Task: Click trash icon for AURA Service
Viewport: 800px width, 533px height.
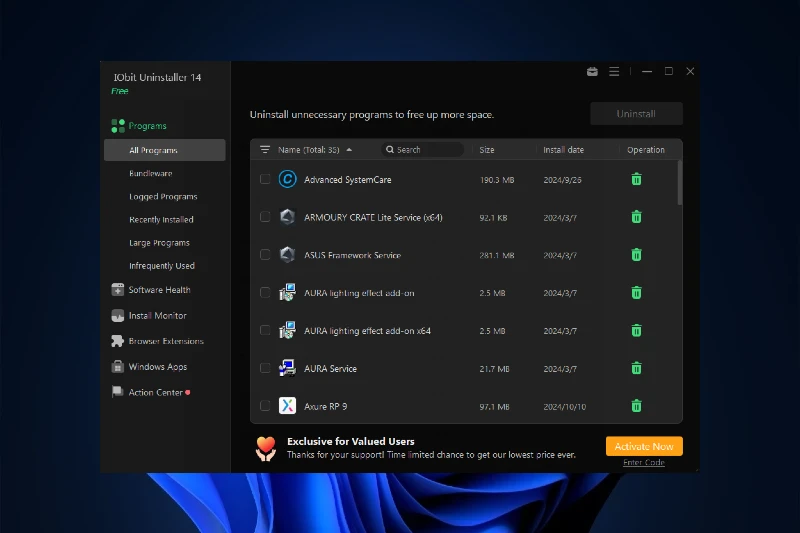Action: point(636,368)
